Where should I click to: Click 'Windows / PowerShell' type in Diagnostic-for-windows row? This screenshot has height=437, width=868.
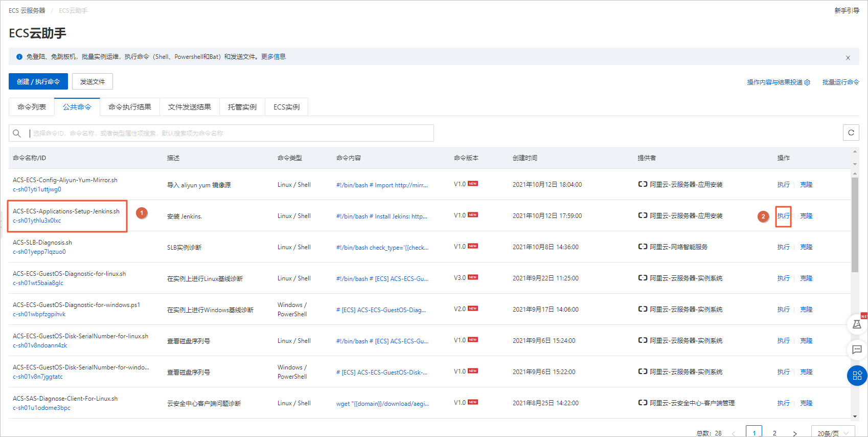(x=292, y=310)
